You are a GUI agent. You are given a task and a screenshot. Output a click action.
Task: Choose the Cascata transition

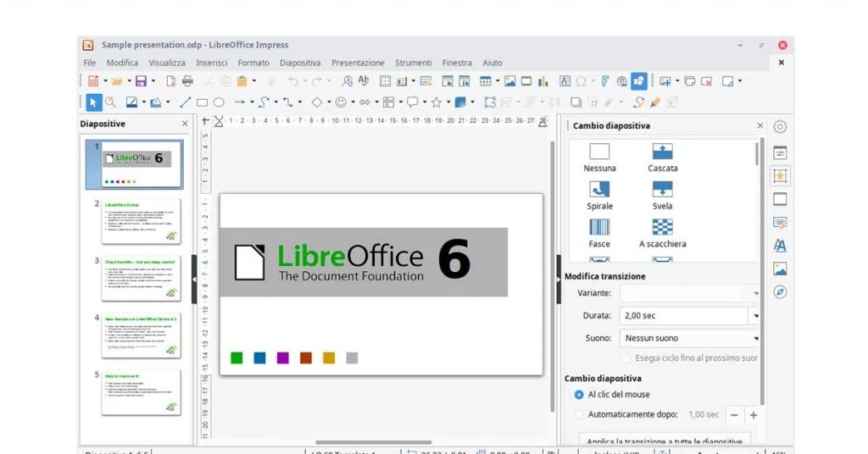(663, 158)
